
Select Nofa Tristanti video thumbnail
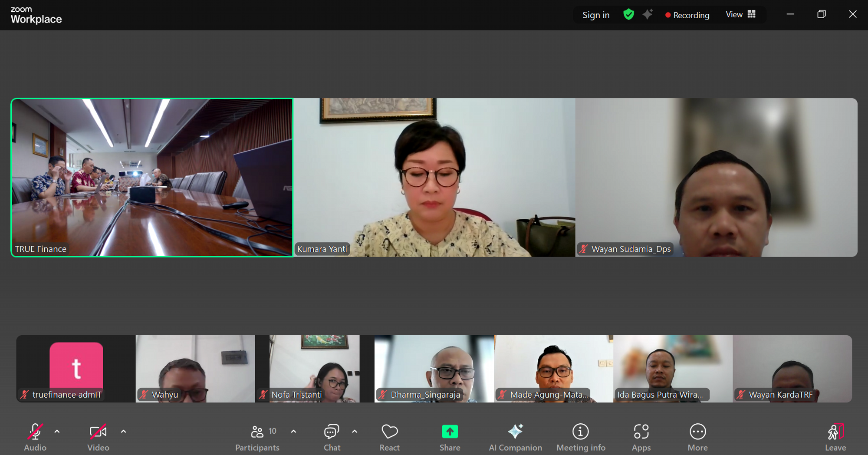pyautogui.click(x=315, y=369)
